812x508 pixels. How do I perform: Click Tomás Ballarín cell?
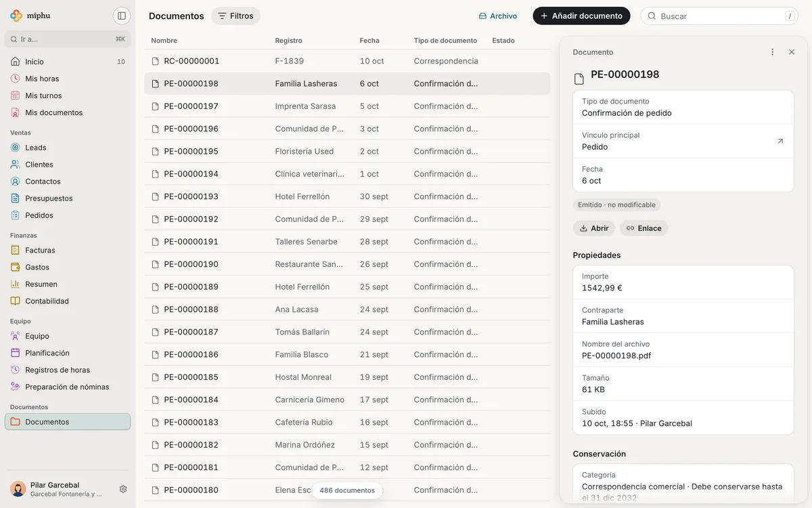302,332
